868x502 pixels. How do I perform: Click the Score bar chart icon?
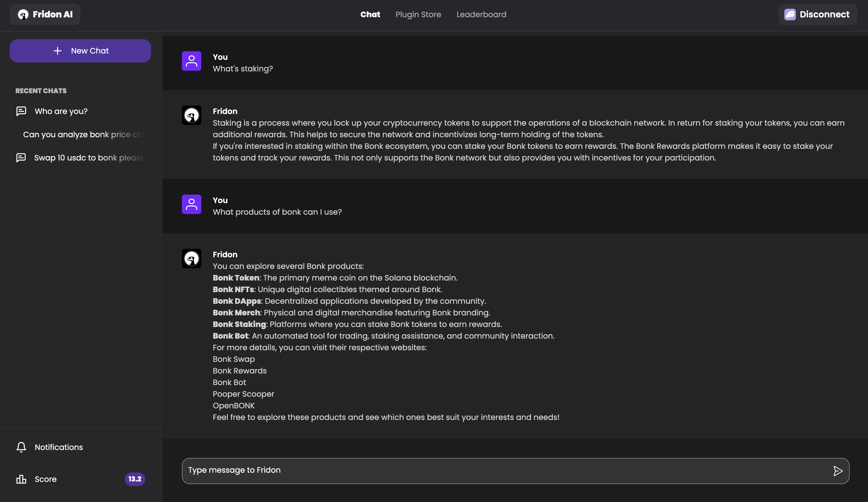[21, 479]
